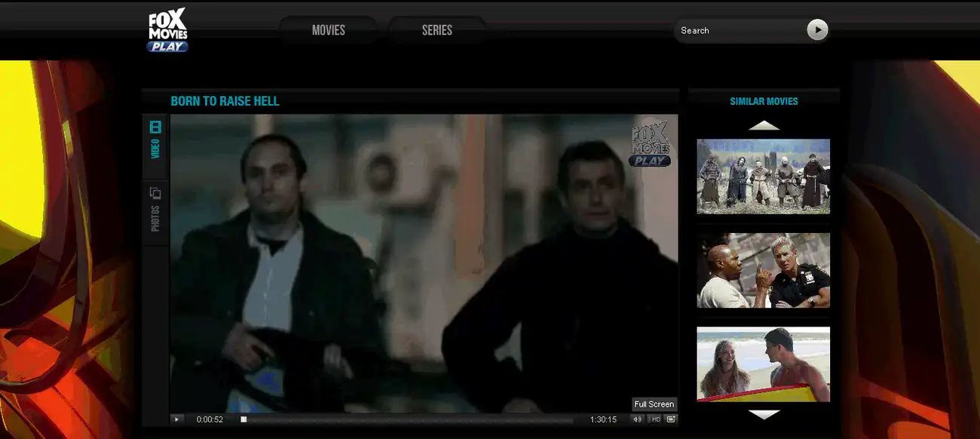Click the white seek position handle

243,419
